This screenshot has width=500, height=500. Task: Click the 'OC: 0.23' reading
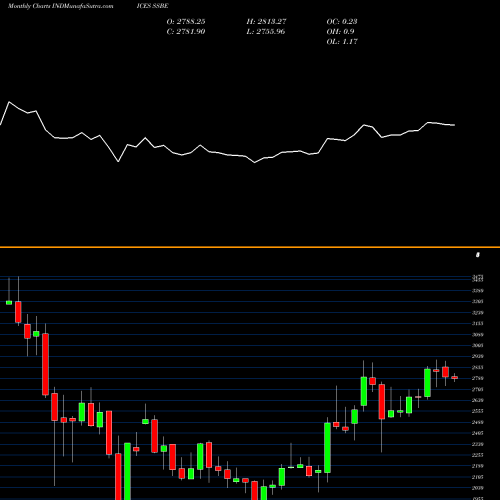pos(342,22)
